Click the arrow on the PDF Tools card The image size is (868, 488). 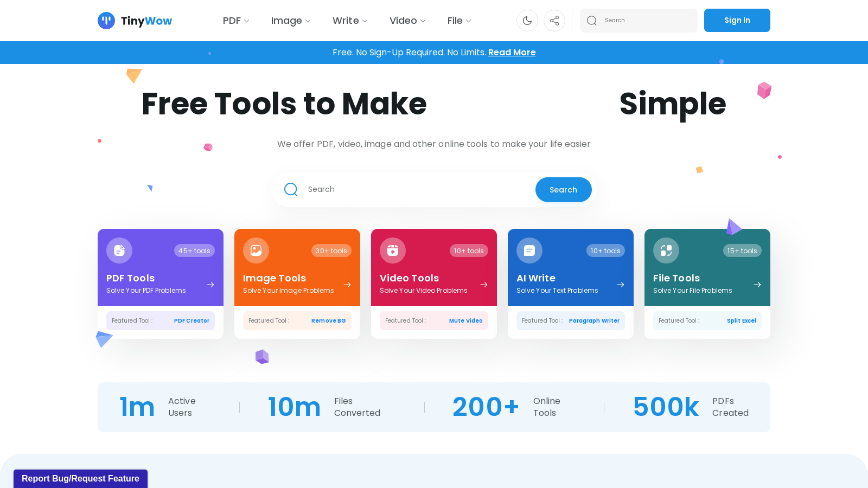pos(210,285)
